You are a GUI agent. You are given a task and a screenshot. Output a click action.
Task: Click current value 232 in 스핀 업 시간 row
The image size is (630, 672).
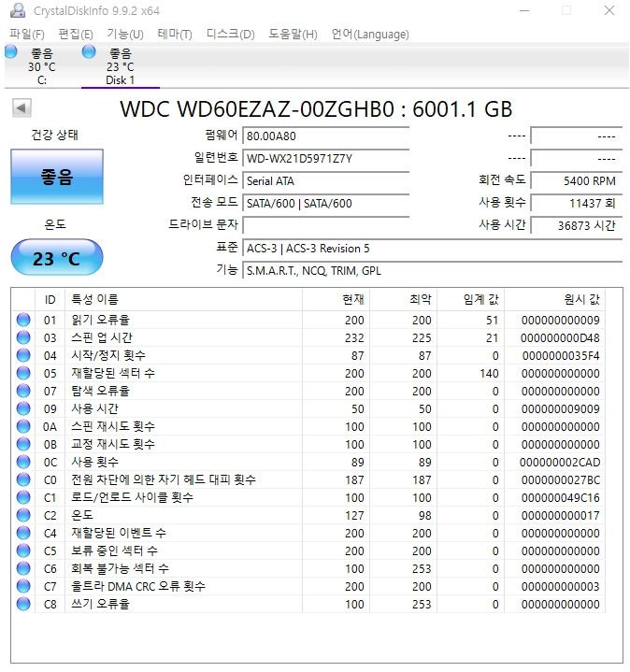tap(354, 338)
